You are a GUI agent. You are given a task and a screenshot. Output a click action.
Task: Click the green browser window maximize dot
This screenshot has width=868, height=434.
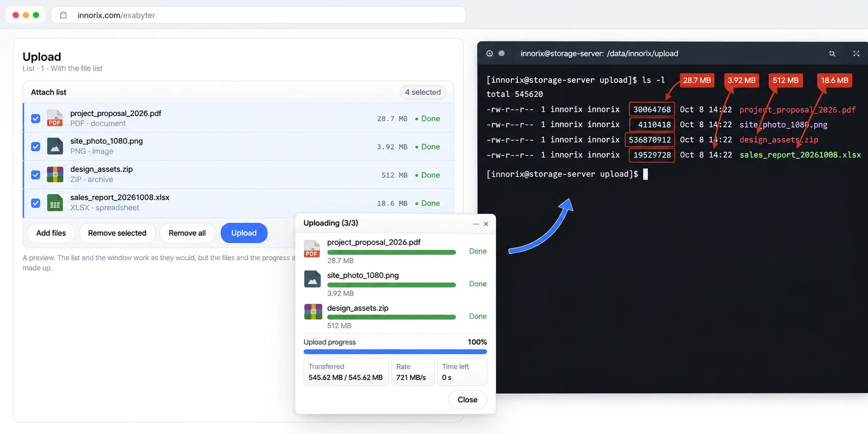click(x=36, y=15)
